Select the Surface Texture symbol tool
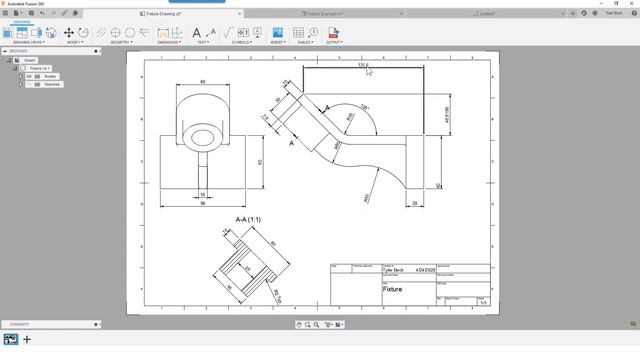Viewport: 640px width, 360px height. pyautogui.click(x=228, y=33)
